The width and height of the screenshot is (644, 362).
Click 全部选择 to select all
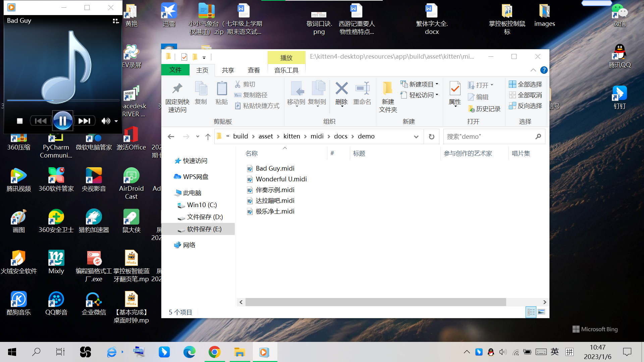point(525,84)
